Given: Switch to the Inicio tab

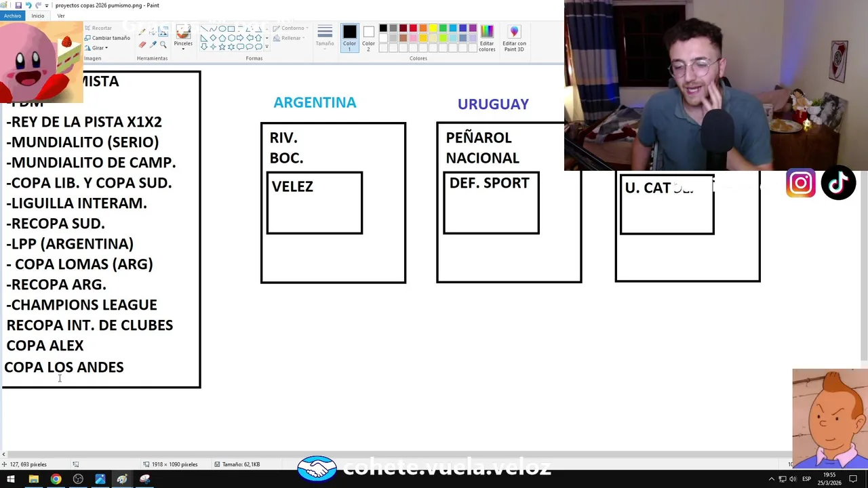Looking at the screenshot, I should coord(38,16).
